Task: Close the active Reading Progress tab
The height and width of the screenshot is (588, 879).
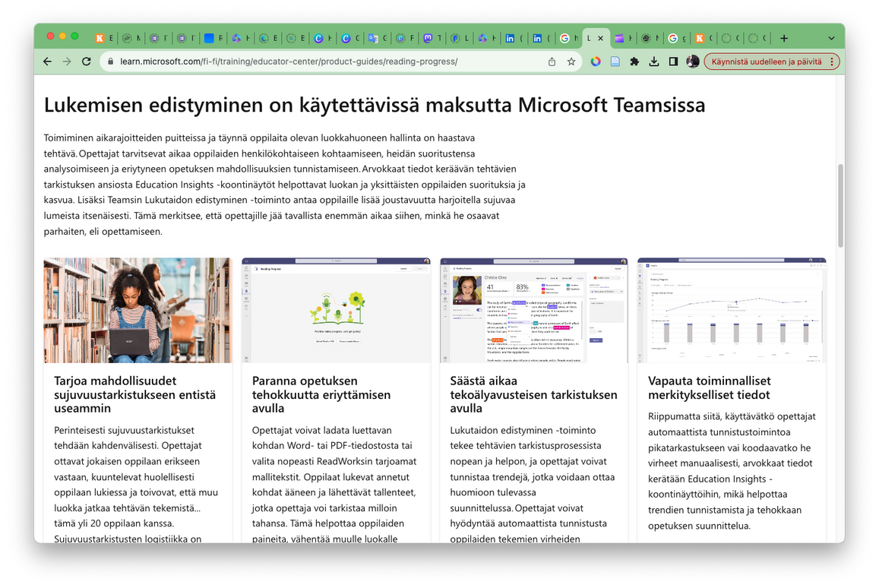Action: tap(600, 38)
